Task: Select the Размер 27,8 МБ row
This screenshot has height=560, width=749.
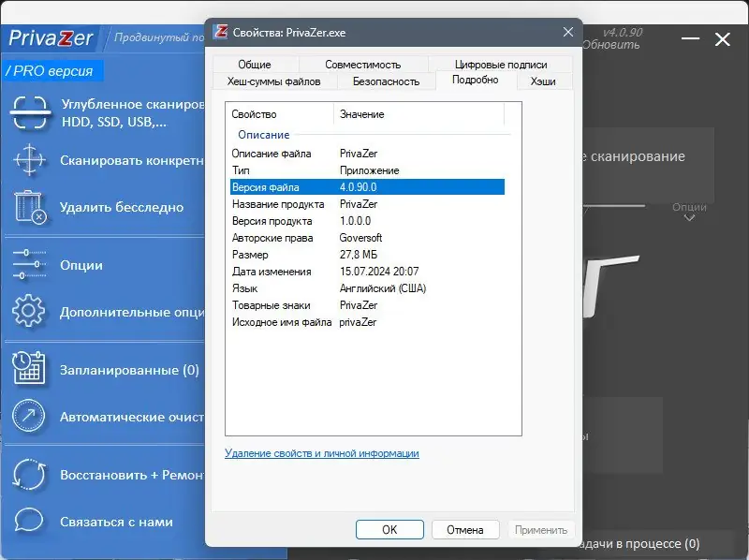Action: [367, 255]
